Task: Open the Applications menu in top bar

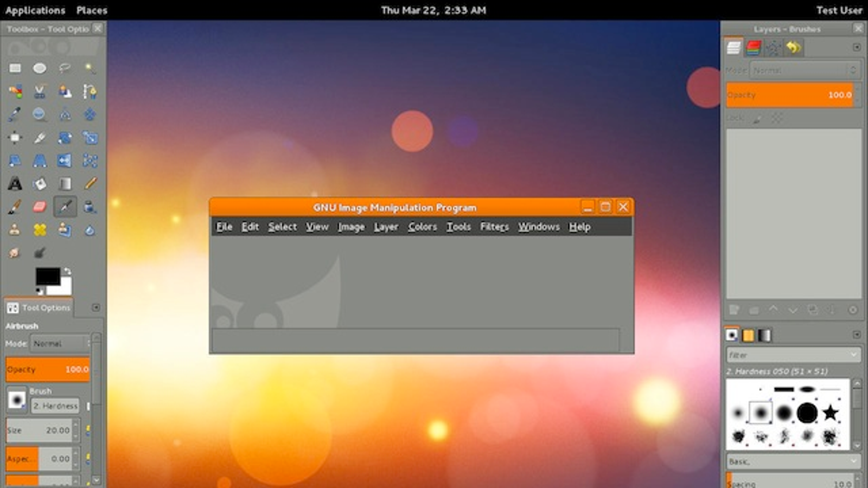Action: point(35,10)
